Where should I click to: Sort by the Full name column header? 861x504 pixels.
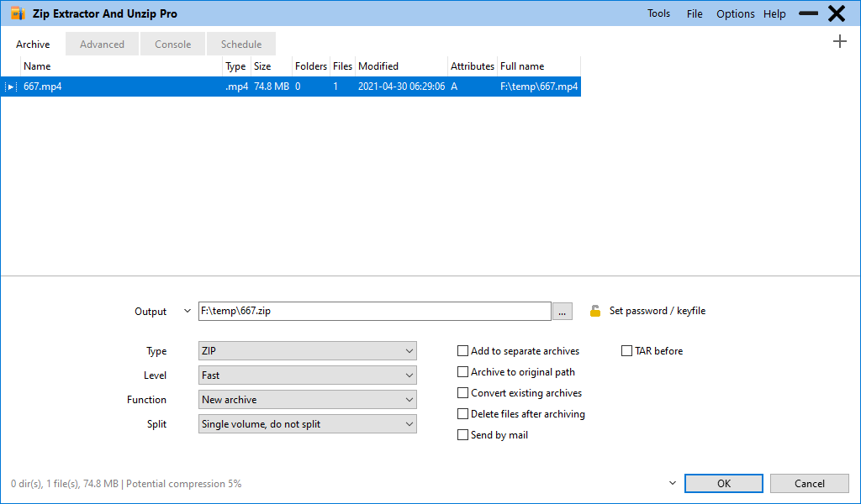point(539,66)
